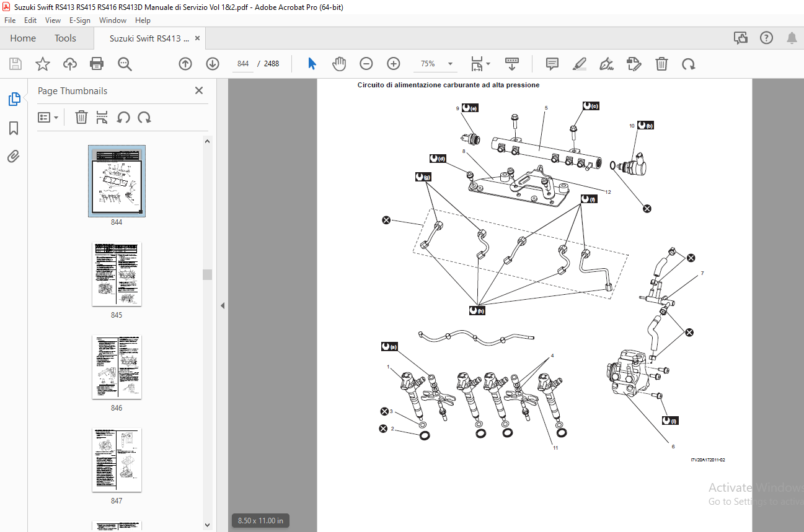Go to the previous page arrow

(185, 64)
